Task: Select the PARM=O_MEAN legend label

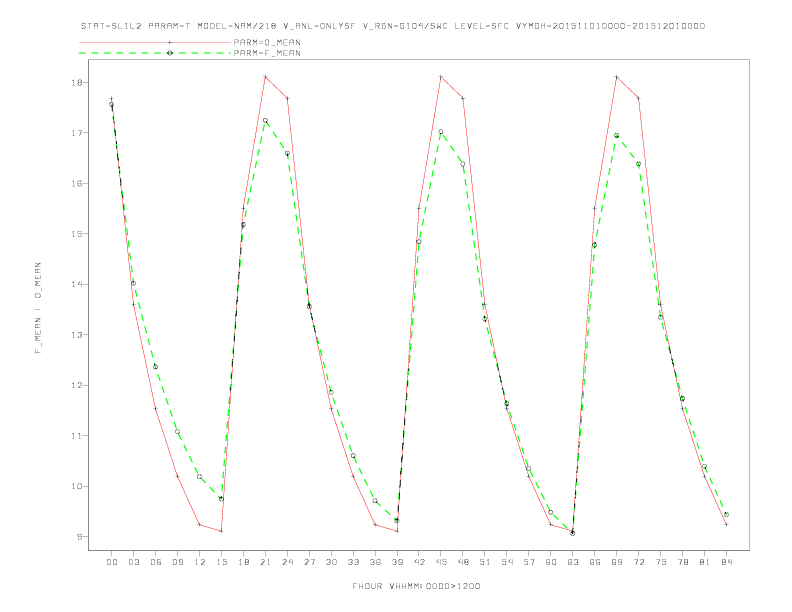Action: tap(267, 42)
